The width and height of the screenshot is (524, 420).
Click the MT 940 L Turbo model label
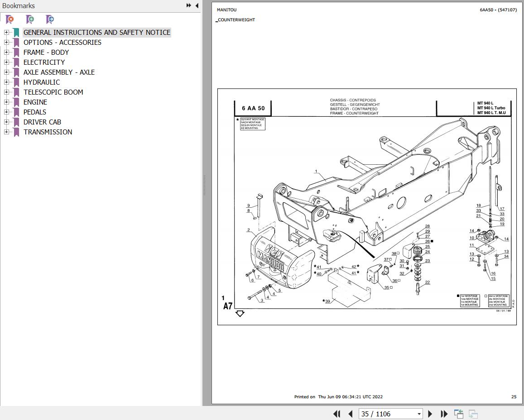coord(491,108)
